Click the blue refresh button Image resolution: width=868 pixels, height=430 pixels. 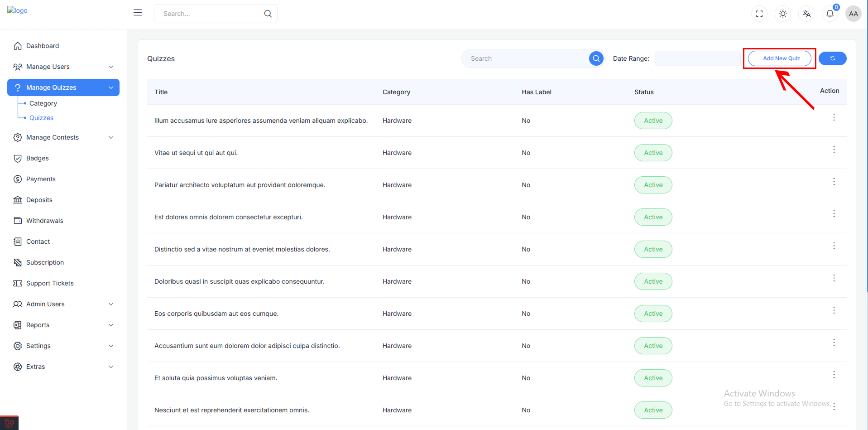(x=833, y=58)
